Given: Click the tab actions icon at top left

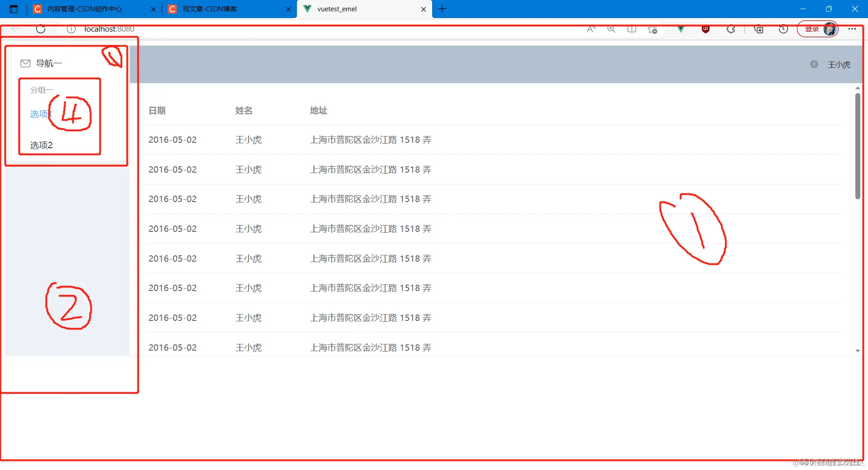Looking at the screenshot, I should tap(14, 9).
